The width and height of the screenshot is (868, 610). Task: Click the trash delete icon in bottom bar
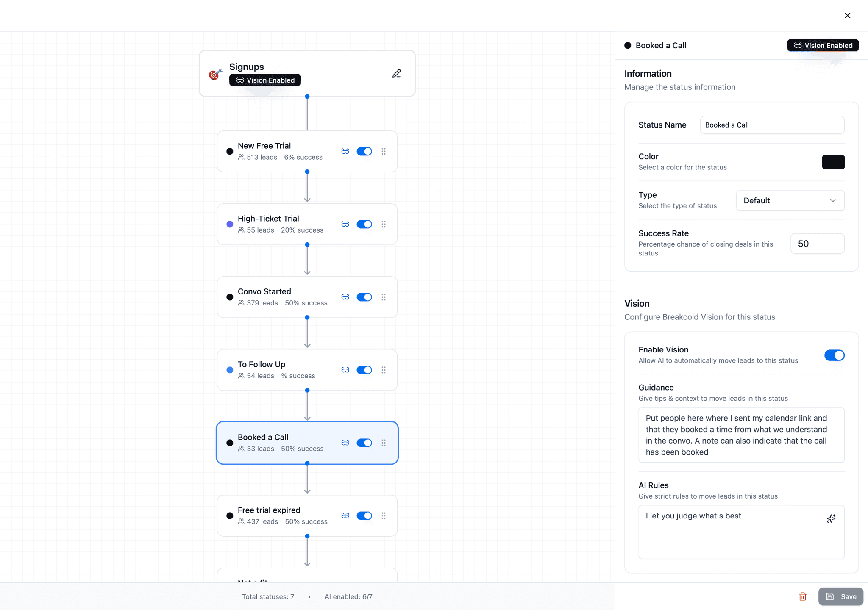802,596
